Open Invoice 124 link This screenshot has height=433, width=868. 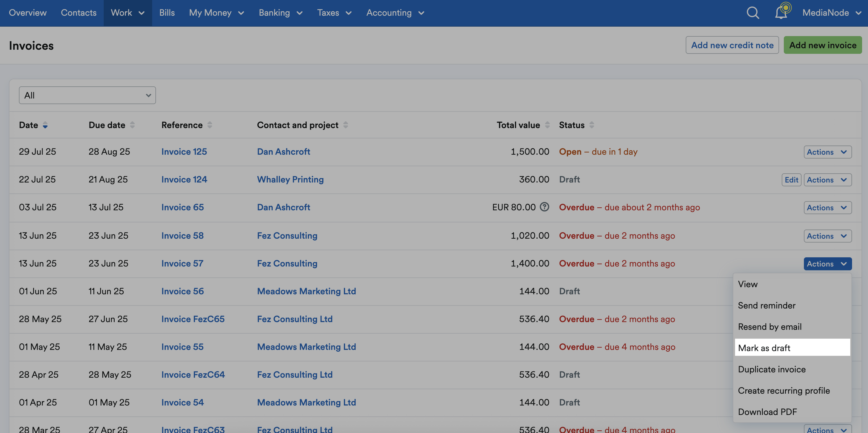184,180
